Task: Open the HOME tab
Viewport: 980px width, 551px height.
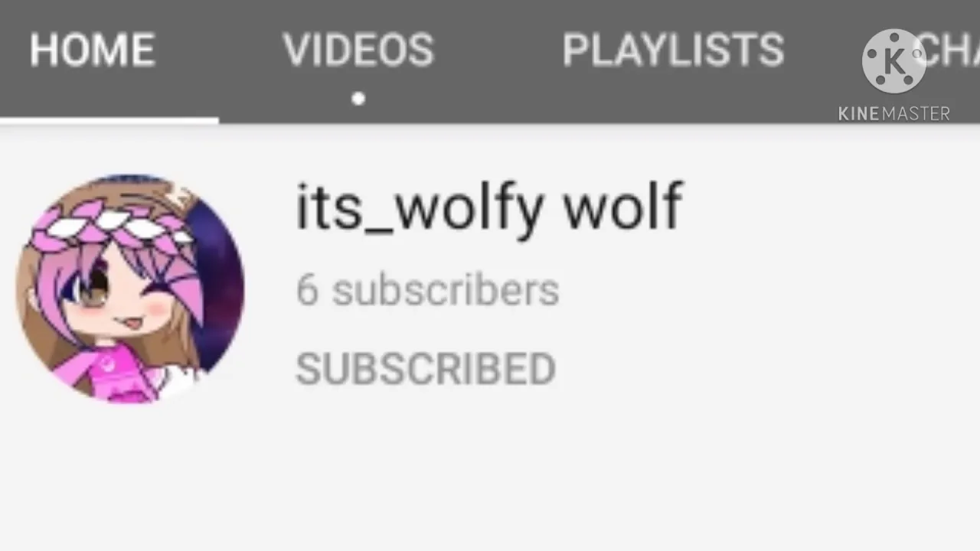Action: coord(93,51)
